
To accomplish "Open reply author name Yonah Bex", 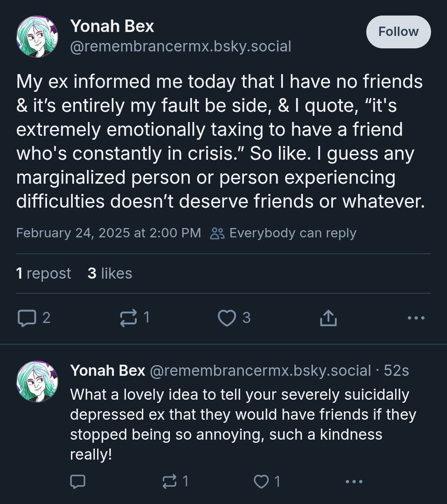I will pyautogui.click(x=108, y=370).
